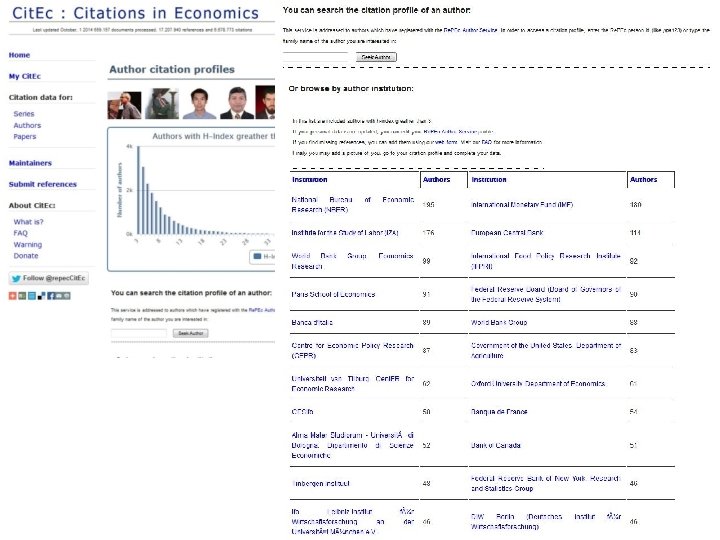Image resolution: width=720 pixels, height=540 pixels.
Task: Open citation data for Series
Action: [x=24, y=114]
